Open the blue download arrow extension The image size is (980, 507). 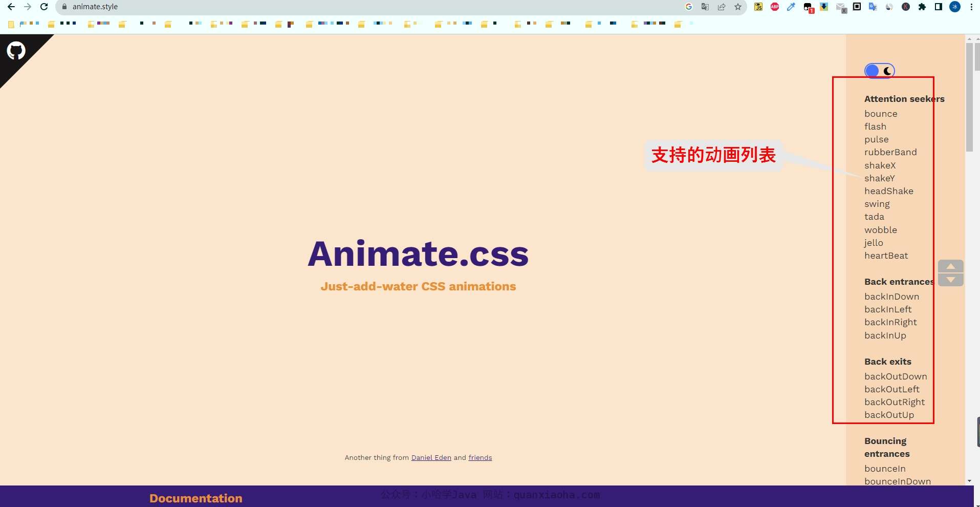[824, 7]
